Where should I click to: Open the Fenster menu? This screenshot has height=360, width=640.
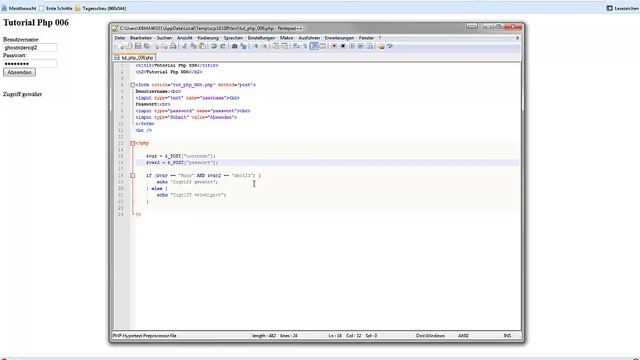tap(366, 38)
